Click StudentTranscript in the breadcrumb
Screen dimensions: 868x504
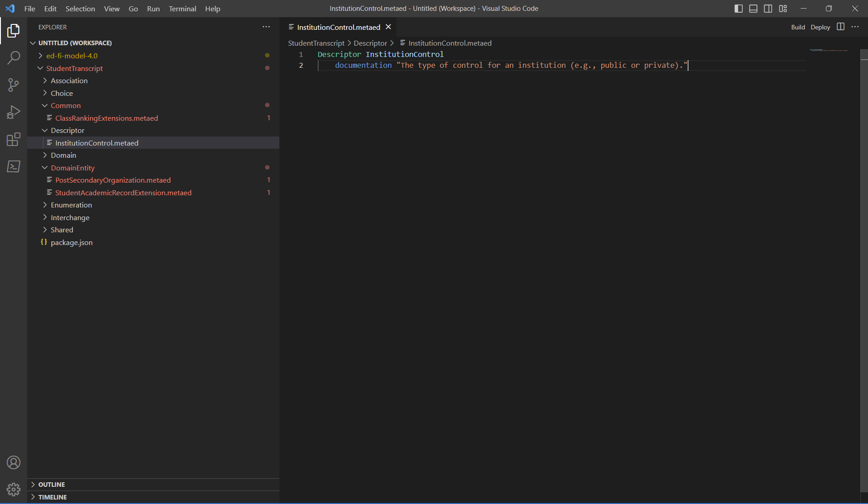316,43
